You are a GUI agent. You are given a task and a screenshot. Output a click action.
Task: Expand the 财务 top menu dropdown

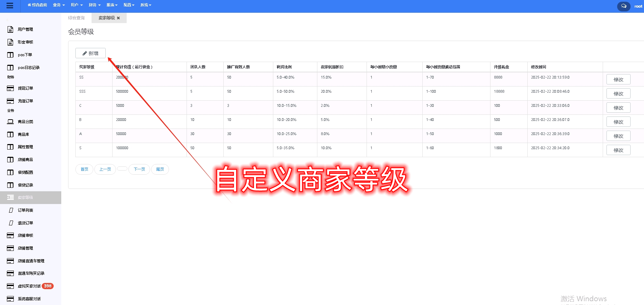click(95, 5)
